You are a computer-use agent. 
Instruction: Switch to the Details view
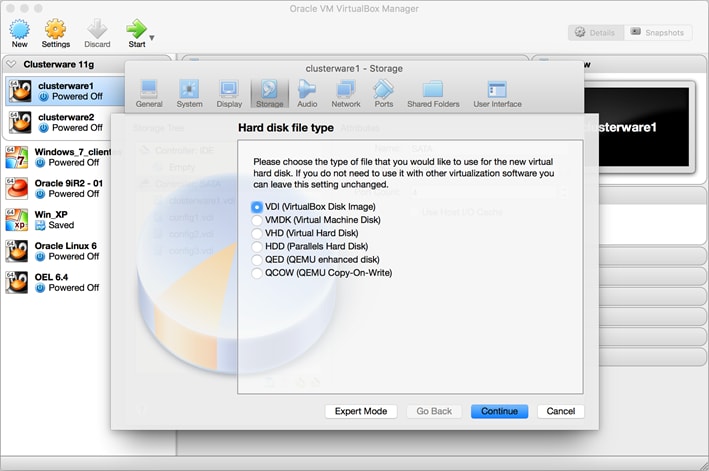click(596, 33)
